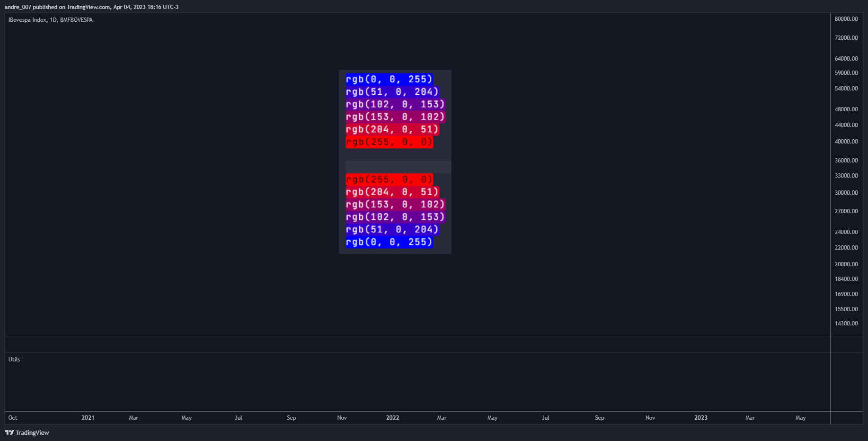Select rgb(204, 0, 51) cell in upper table
Viewport: 868px width, 441px height.
coord(392,129)
